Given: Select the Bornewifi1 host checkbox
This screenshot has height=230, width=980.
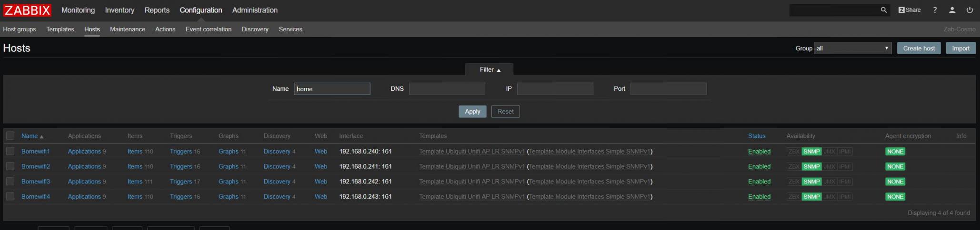Looking at the screenshot, I should (10, 151).
